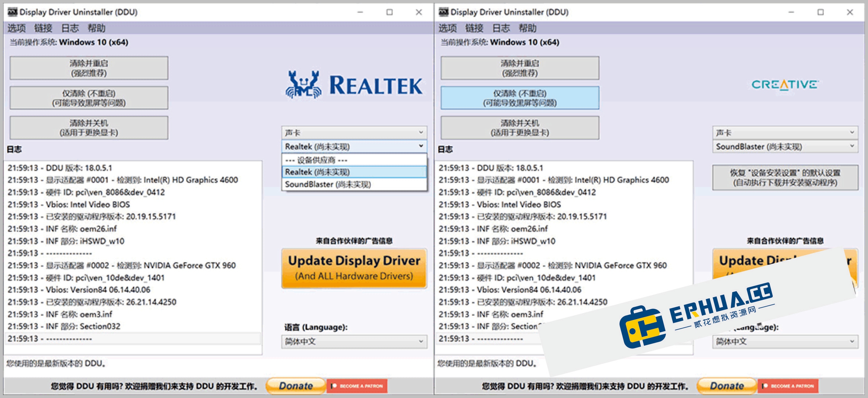This screenshot has width=868, height=398.
Task: Click log line 'DDU 版本: 18.0.5.1' in right window
Action: [x=491, y=168]
